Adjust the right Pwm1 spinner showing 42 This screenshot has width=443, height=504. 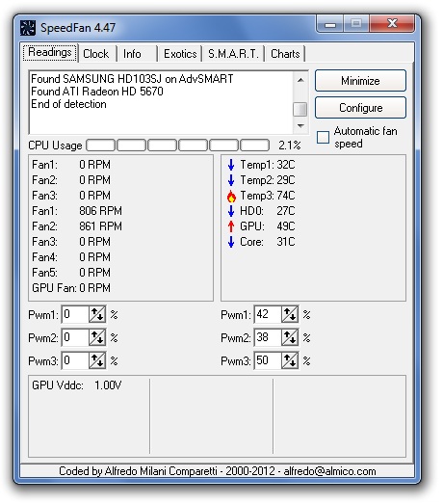coord(290,314)
